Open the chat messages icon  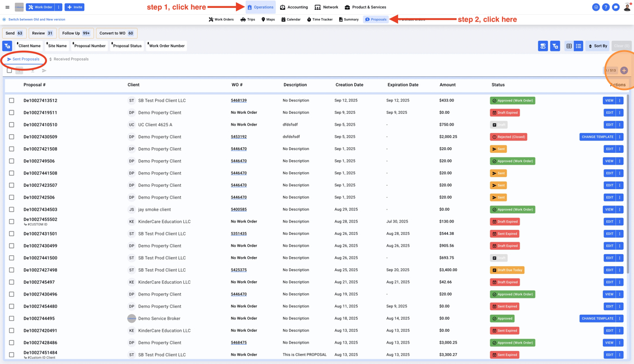[616, 7]
